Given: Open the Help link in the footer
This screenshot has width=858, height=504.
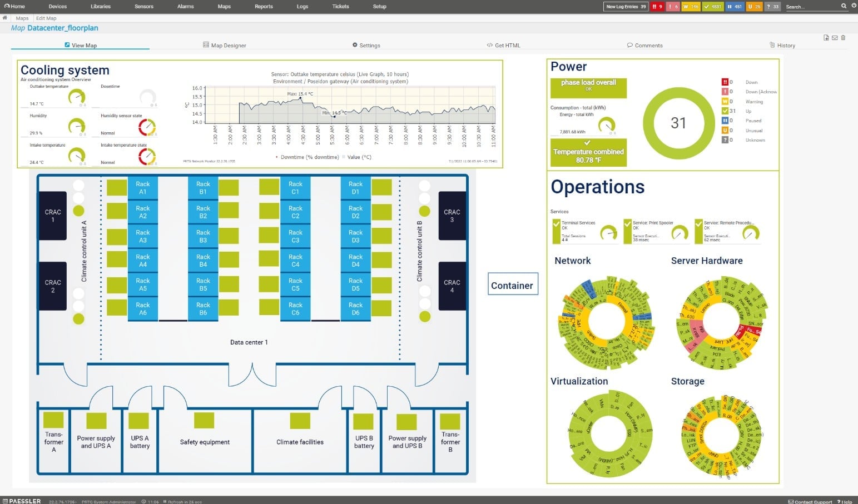Looking at the screenshot, I should coord(845,501).
